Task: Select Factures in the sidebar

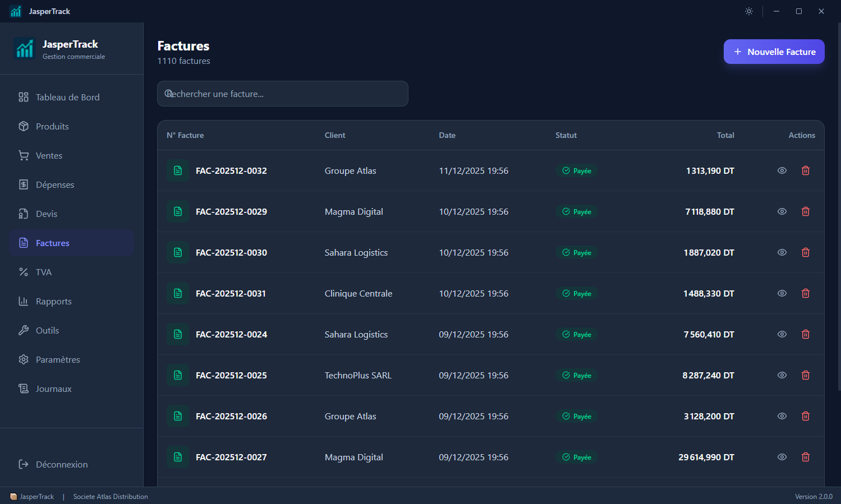Action: pyautogui.click(x=71, y=243)
